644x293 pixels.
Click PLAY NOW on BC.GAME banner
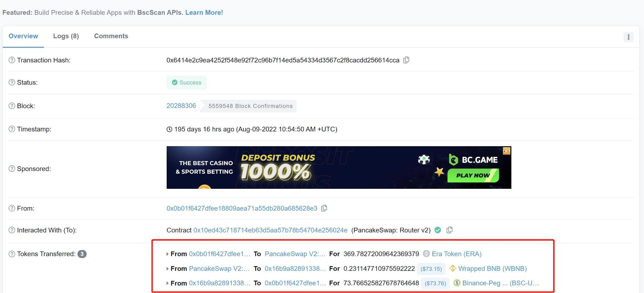pyautogui.click(x=473, y=175)
